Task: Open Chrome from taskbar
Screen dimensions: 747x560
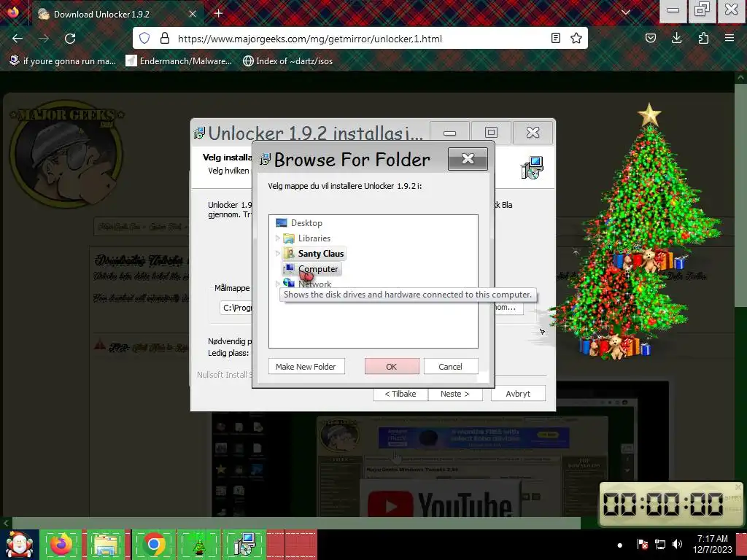Action: tap(153, 544)
